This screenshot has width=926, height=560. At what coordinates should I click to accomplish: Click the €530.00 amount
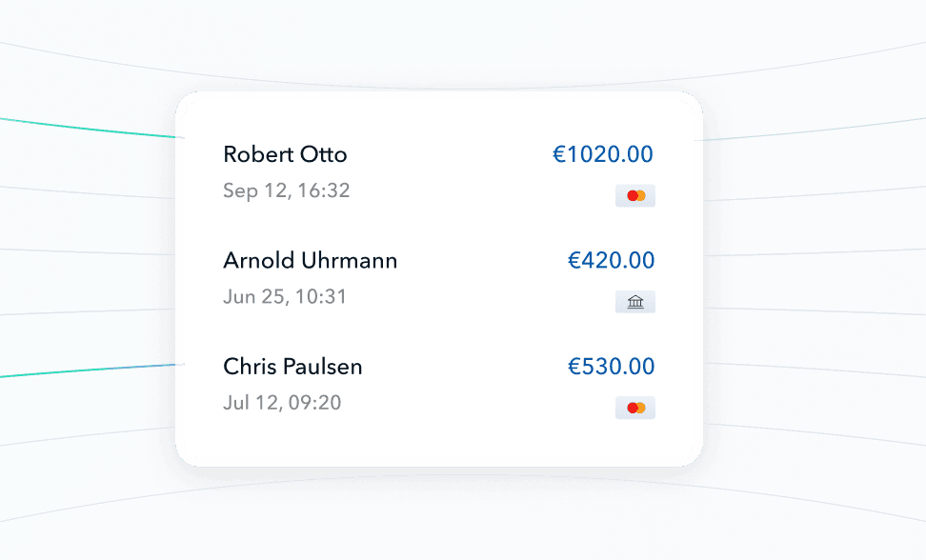611,367
